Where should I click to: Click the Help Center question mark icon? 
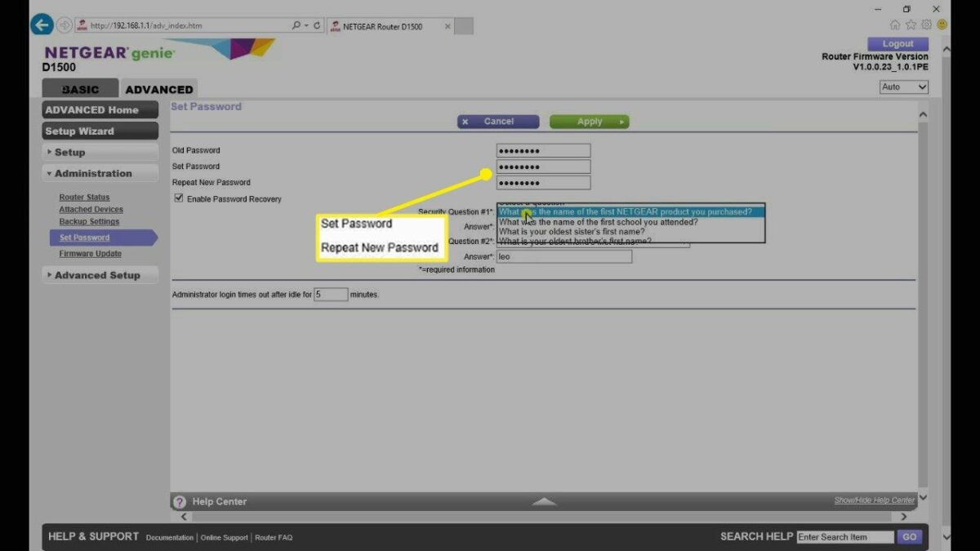click(x=180, y=502)
